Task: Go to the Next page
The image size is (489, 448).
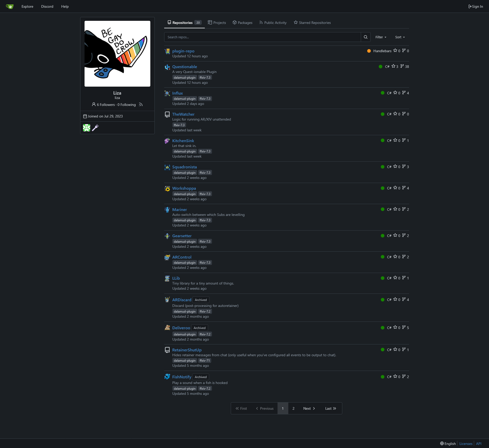Action: tap(309, 408)
